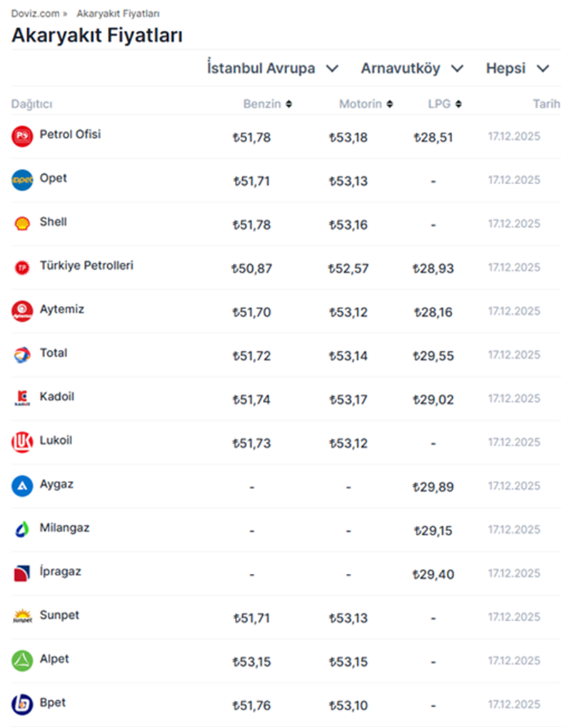
Task: Expand the Arnavutköy district dropdown
Action: click(x=412, y=69)
